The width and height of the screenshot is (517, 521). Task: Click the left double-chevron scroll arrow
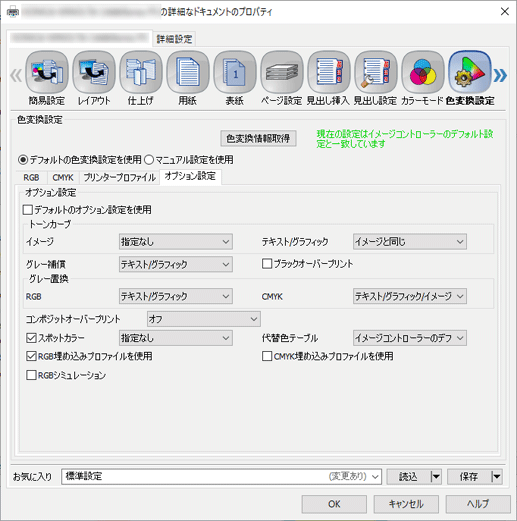(16, 75)
